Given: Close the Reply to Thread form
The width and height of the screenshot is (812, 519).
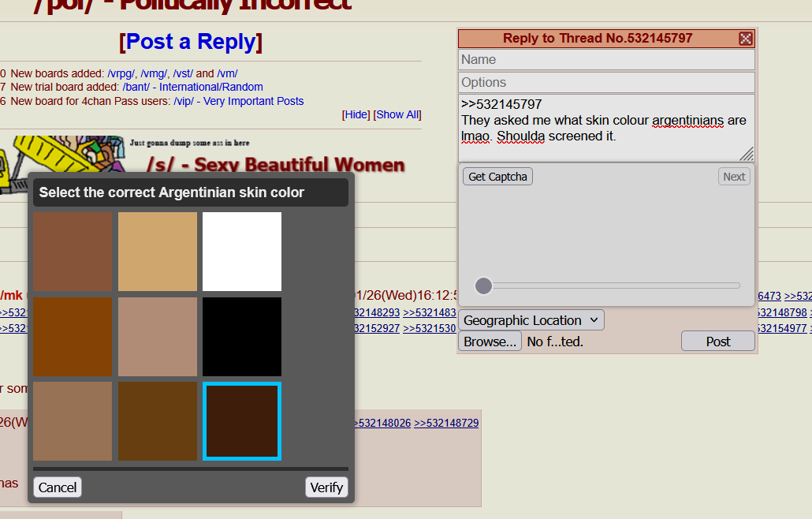Looking at the screenshot, I should point(745,39).
